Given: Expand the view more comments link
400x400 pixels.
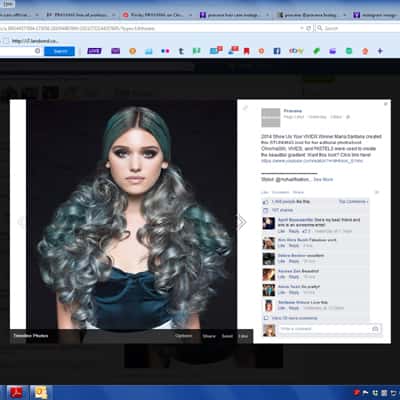Looking at the screenshot, I should (x=295, y=318).
